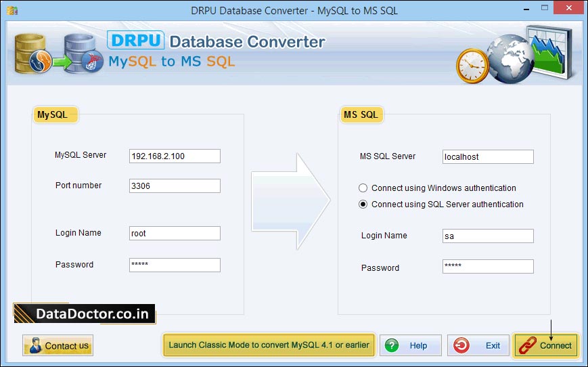
Task: Open the Help button
Action: click(410, 345)
